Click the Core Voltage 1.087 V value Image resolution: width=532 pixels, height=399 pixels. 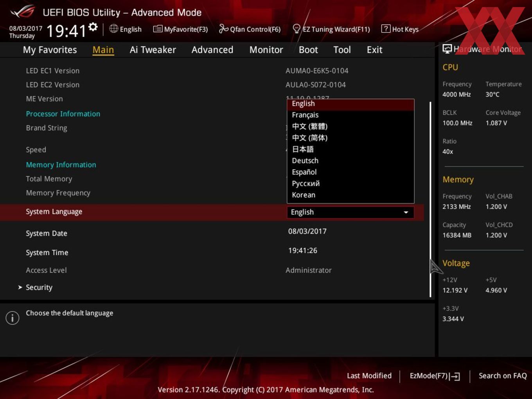(496, 123)
